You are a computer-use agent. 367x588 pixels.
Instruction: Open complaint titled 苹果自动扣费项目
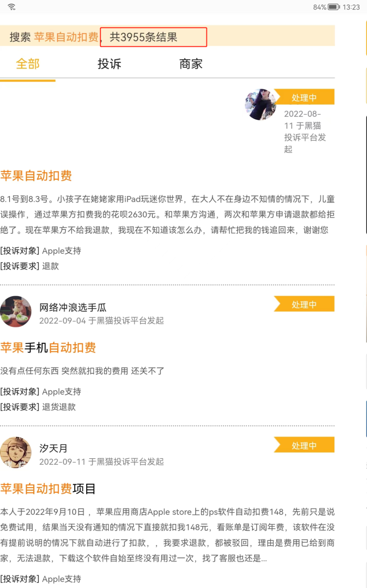(48, 489)
